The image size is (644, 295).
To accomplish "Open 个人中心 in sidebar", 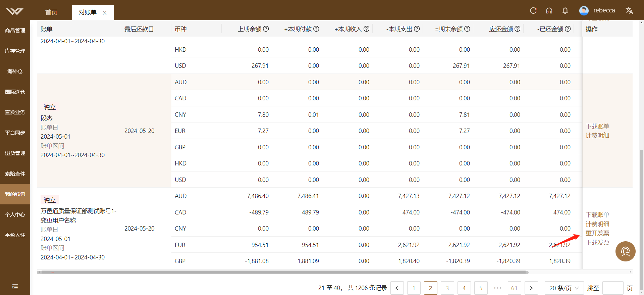I will click(15, 215).
